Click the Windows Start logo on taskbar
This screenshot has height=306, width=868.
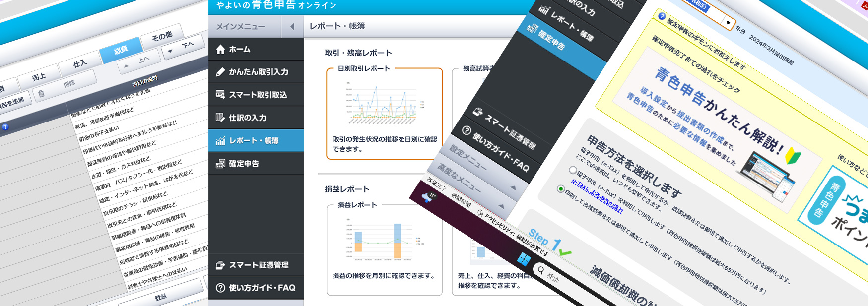click(524, 259)
